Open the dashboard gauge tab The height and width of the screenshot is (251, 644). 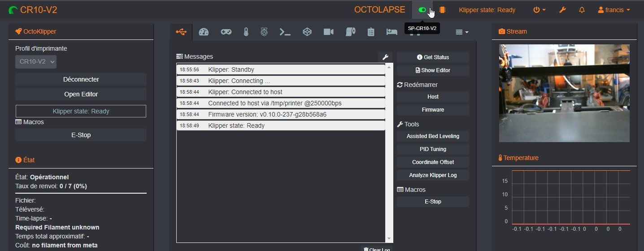[204, 32]
